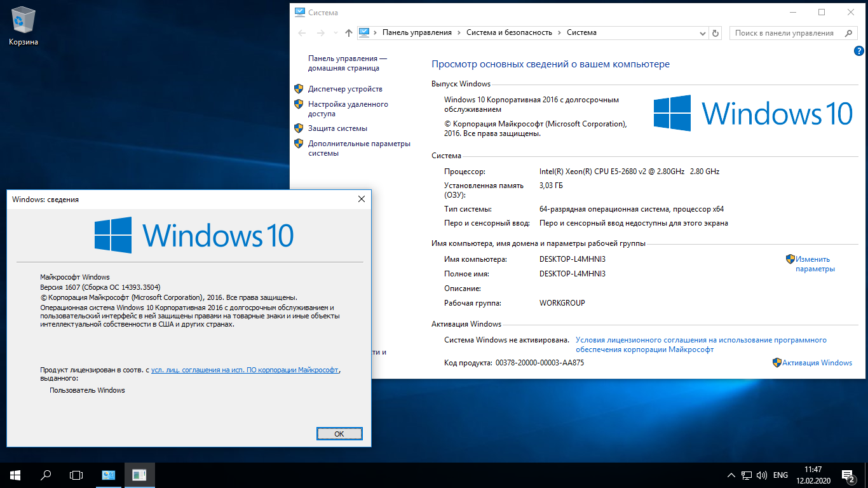Switch to the Система control panel taskbar button
The height and width of the screenshot is (488, 868).
coord(109,475)
